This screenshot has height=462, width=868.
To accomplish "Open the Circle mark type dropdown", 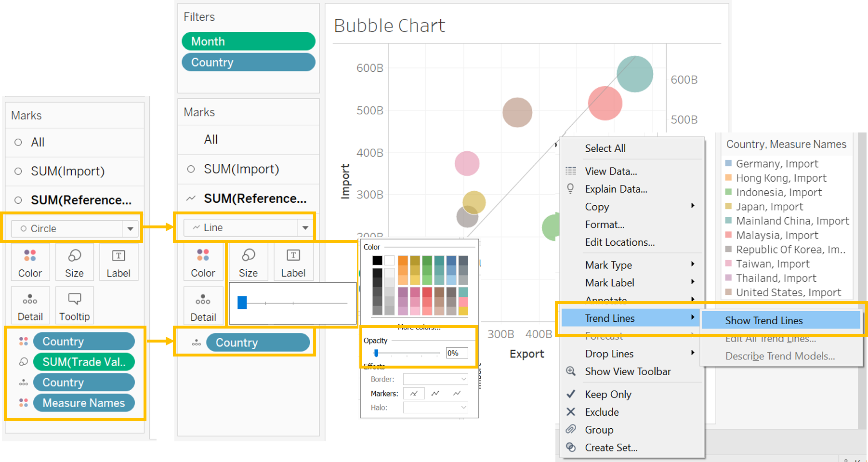I will 130,229.
